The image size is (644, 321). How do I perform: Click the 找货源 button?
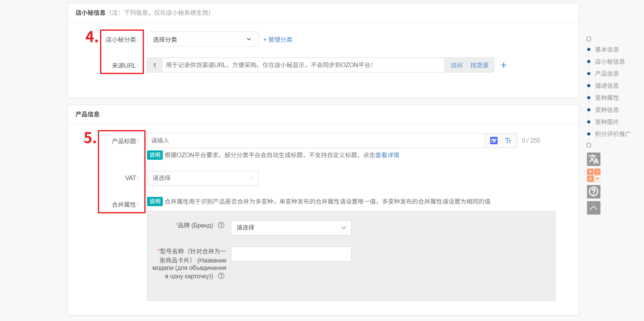coord(479,65)
